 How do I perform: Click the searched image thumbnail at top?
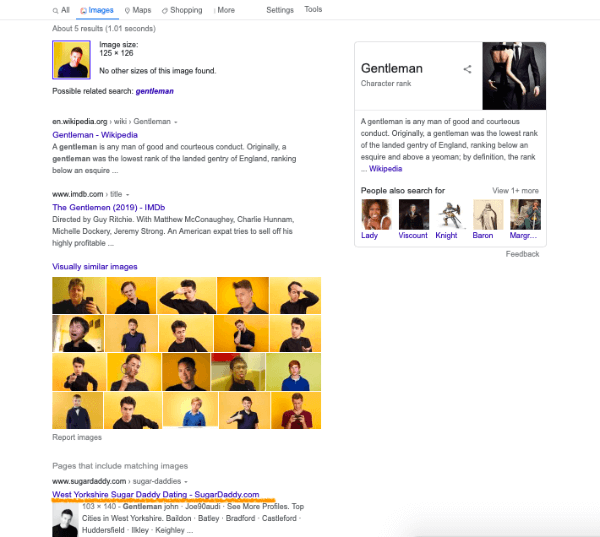(x=72, y=60)
